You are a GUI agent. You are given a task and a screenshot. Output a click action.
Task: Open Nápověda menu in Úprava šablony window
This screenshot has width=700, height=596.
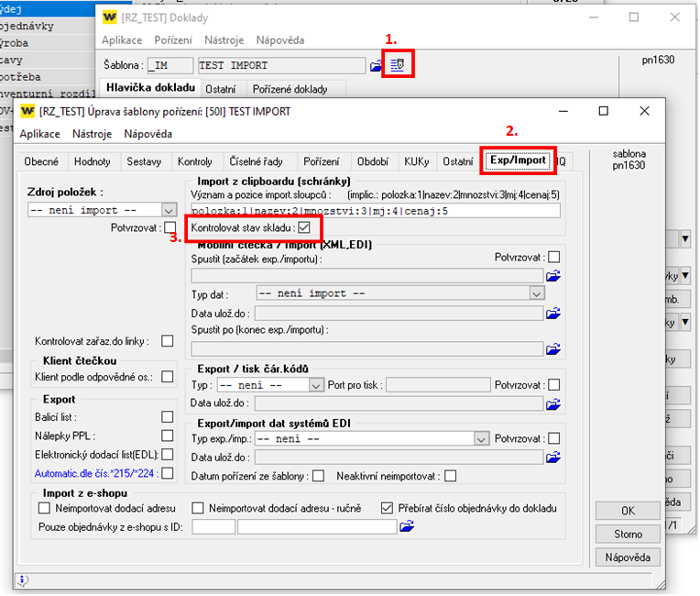point(148,134)
